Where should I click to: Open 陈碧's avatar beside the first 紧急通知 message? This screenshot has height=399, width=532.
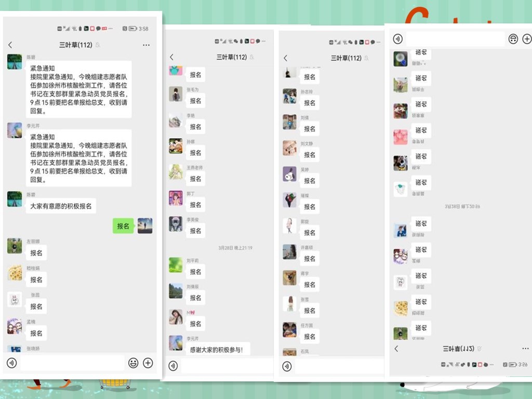15,61
